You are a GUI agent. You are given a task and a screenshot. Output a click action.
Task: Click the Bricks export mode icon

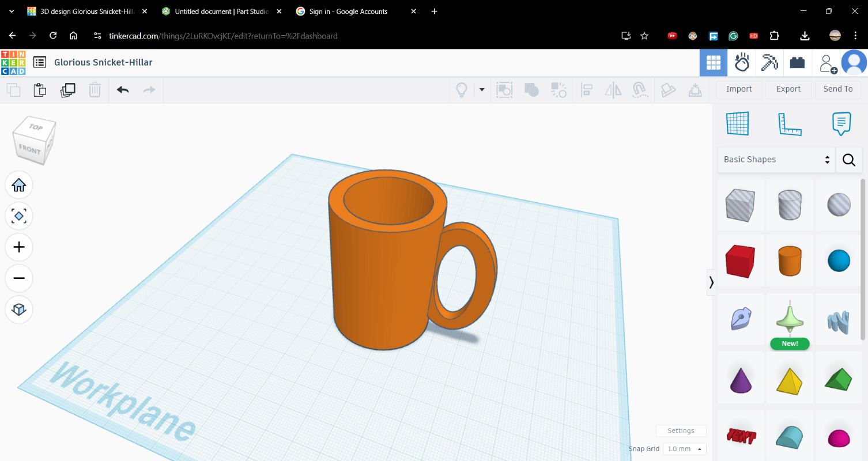(797, 62)
